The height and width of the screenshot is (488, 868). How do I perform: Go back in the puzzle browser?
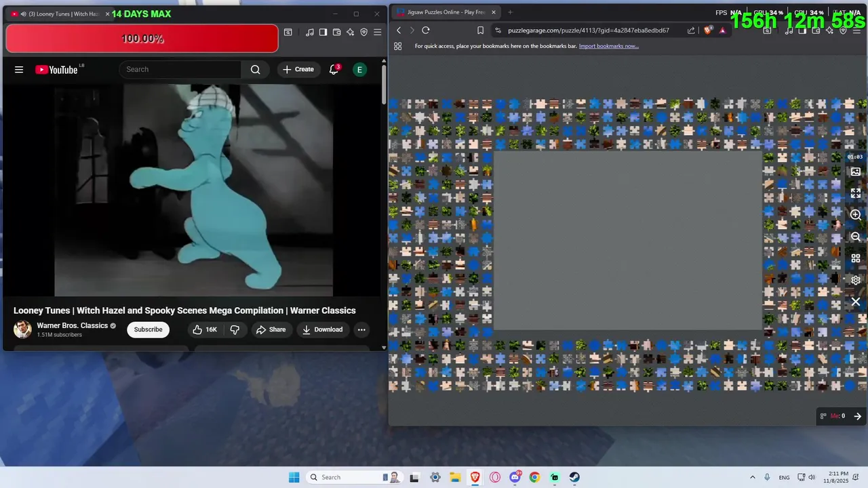pyautogui.click(x=399, y=30)
